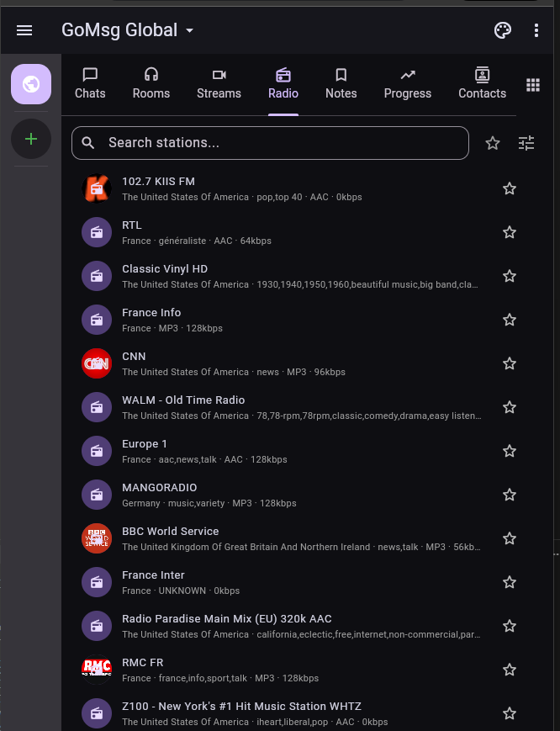Focus the Search stations input field
The width and height of the screenshot is (560, 731).
[x=270, y=143]
